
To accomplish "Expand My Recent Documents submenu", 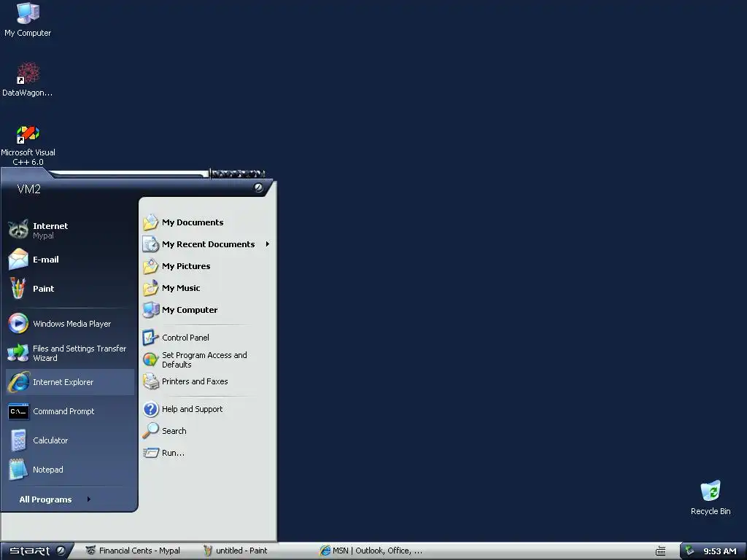I will (207, 244).
